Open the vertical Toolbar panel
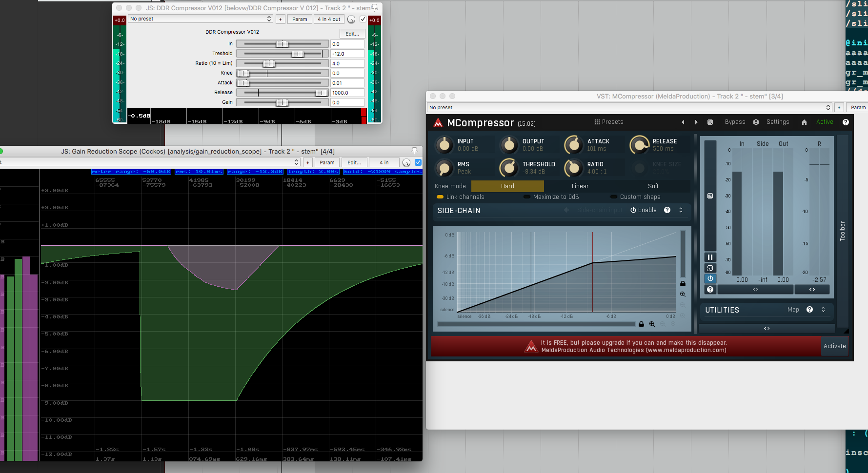Image resolution: width=868 pixels, height=473 pixels. [x=842, y=231]
